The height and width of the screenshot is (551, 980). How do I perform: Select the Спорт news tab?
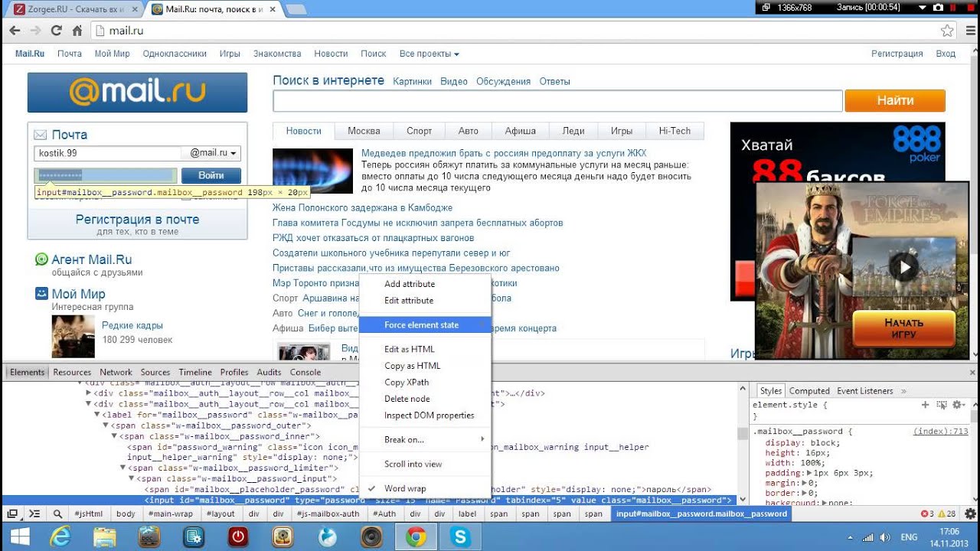point(420,131)
